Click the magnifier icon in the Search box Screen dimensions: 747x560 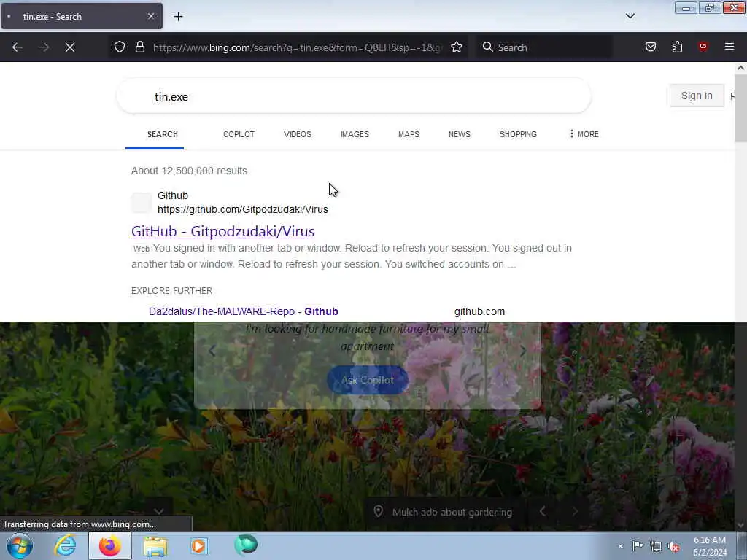pos(487,47)
